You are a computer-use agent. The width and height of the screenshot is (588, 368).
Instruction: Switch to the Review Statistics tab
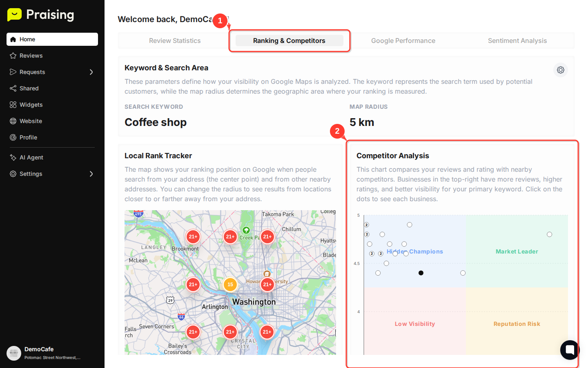(175, 40)
